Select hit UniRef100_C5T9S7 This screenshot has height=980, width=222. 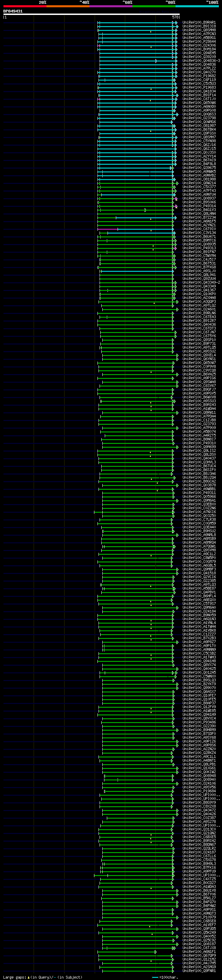(x=199, y=604)
